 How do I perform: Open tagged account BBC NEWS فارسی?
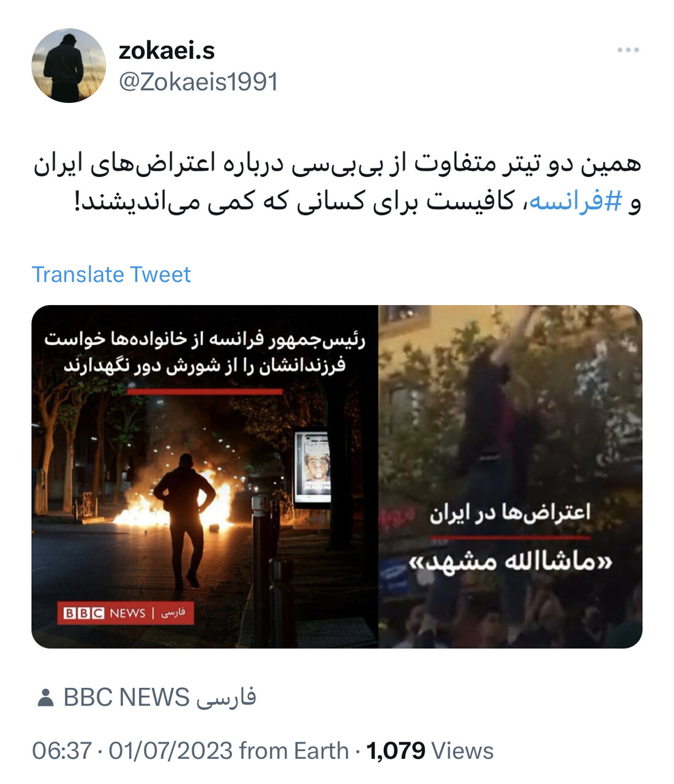click(160, 698)
